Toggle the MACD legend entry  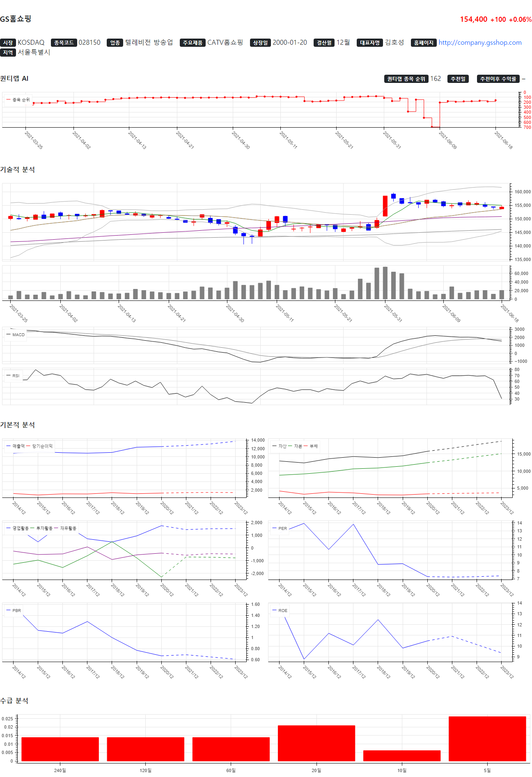coord(16,335)
